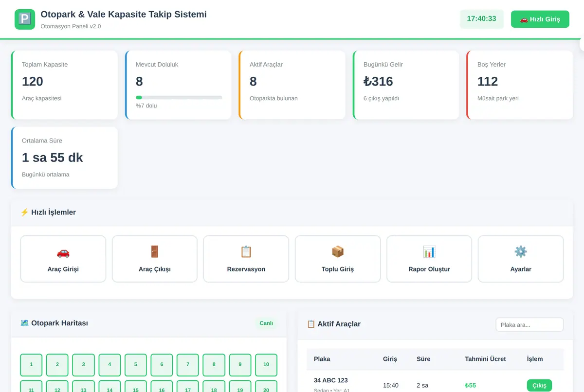
Task: Open Toplu Giriş via its package icon
Action: click(x=338, y=252)
